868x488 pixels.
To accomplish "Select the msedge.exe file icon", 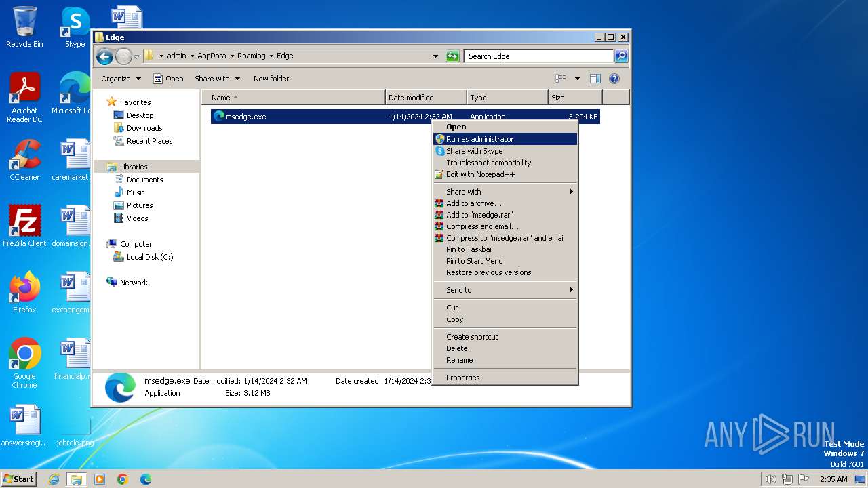I will coord(218,117).
